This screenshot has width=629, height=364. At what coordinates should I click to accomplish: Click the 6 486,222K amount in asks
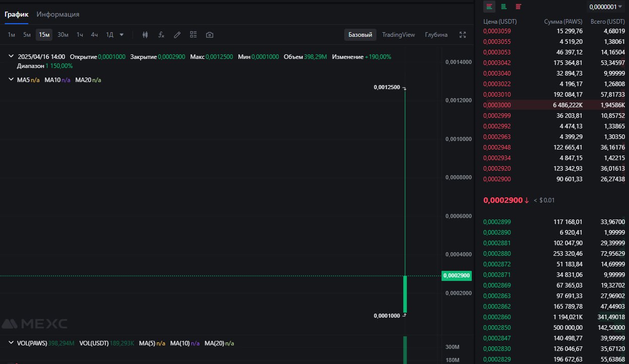pos(568,105)
